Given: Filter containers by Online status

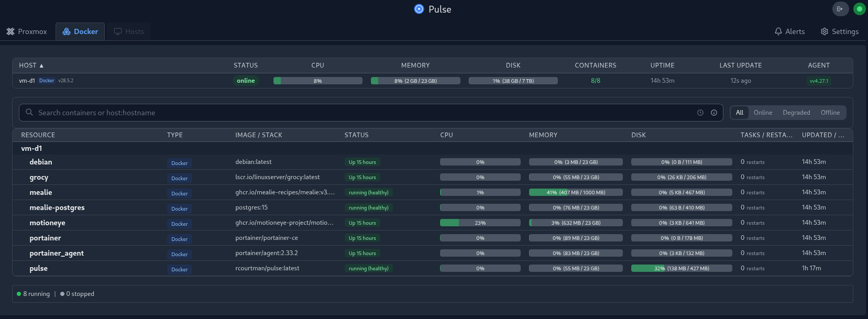Looking at the screenshot, I should click(x=763, y=113).
